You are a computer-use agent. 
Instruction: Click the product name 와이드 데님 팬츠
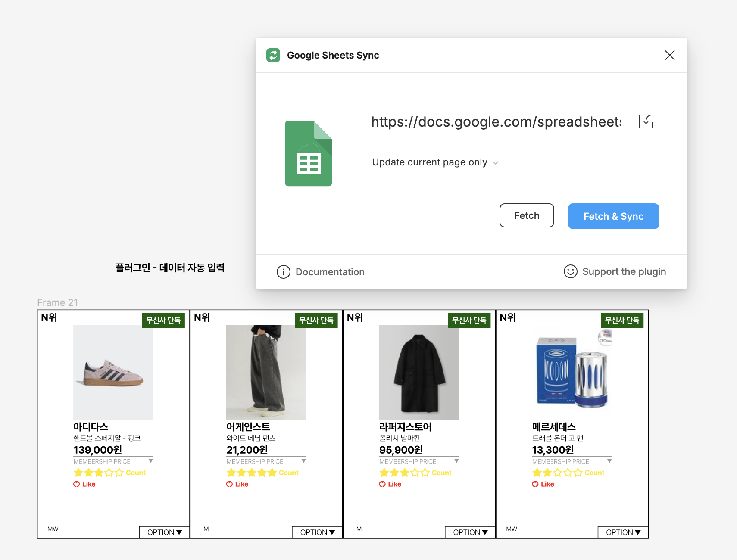click(x=251, y=438)
